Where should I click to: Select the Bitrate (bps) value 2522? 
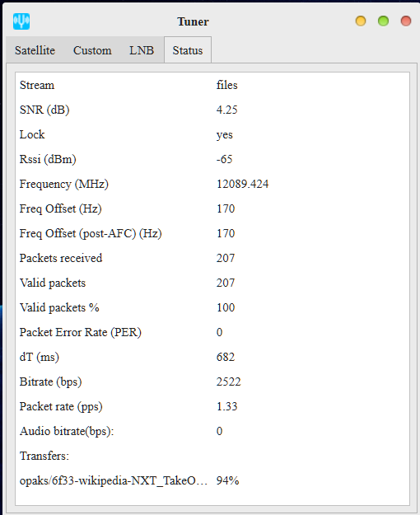[x=229, y=382]
